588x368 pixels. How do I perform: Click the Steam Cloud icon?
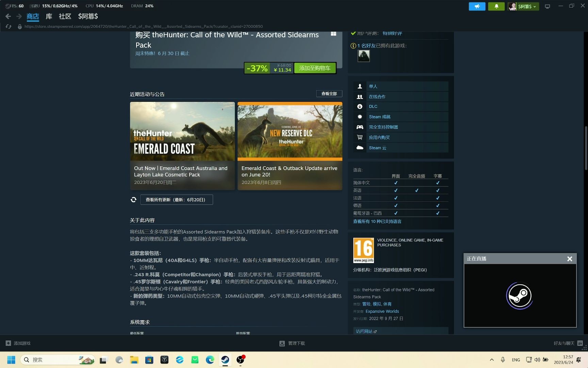(360, 148)
